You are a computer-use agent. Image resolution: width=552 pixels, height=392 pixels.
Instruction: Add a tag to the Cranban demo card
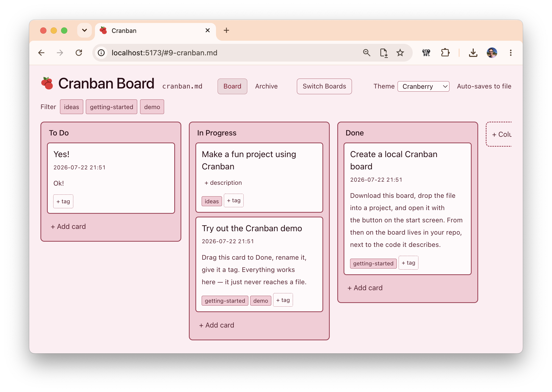[283, 300]
